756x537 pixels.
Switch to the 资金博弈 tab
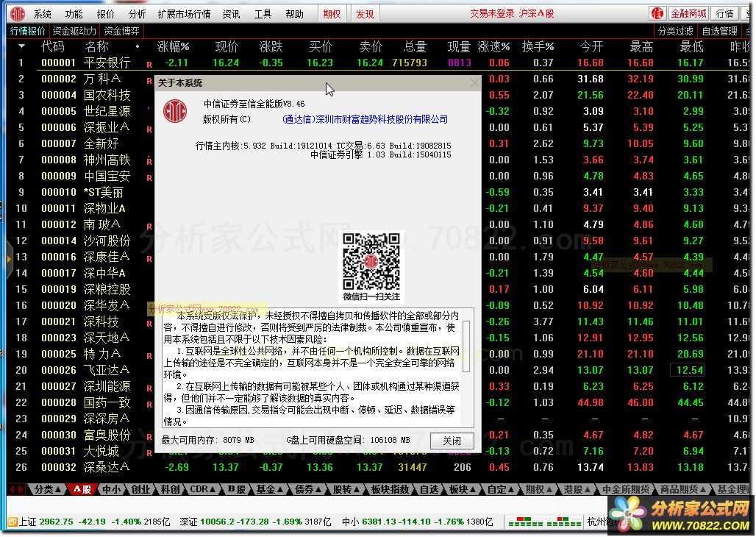[121, 32]
